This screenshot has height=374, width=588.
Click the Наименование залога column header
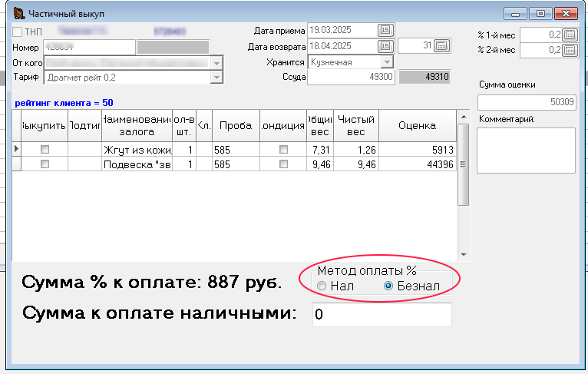[137, 126]
